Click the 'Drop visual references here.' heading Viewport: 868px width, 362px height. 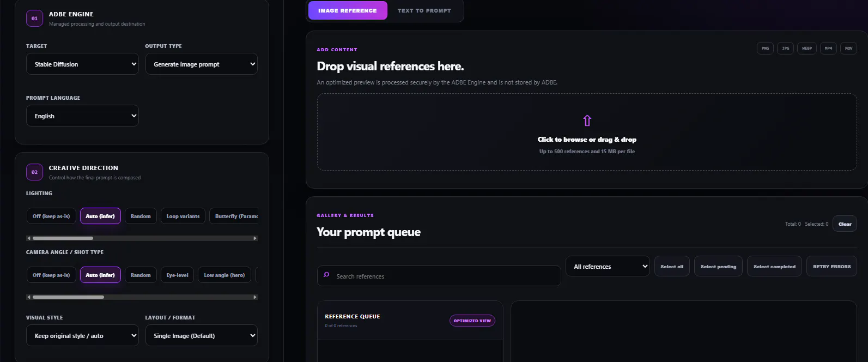[390, 66]
